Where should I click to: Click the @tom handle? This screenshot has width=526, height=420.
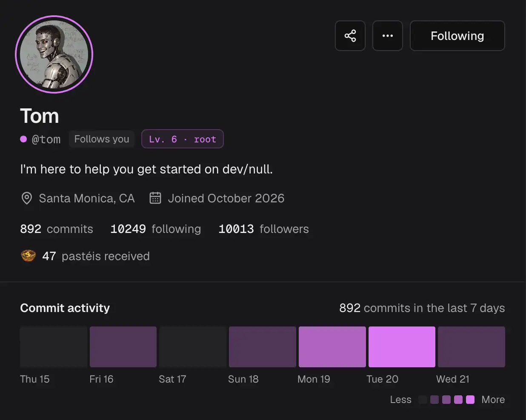[46, 139]
